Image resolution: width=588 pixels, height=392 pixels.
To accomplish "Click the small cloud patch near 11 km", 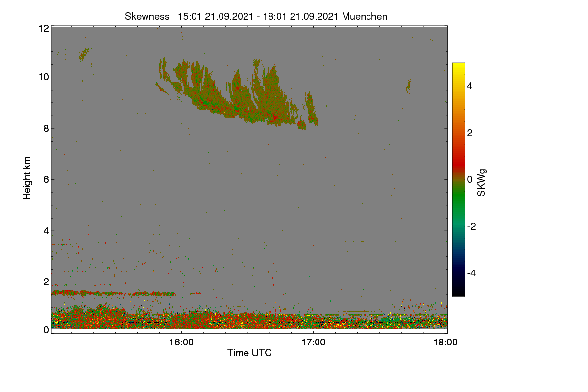I will [x=85, y=53].
